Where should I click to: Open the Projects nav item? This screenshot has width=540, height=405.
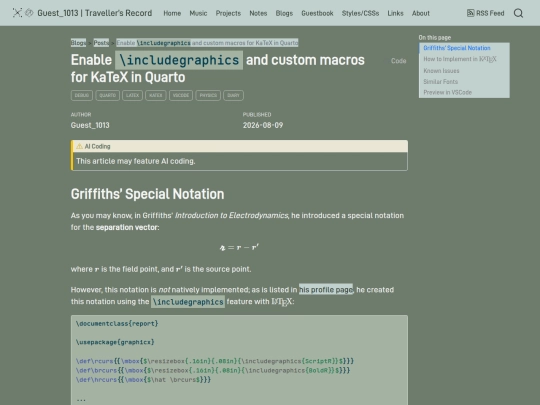[x=228, y=13]
